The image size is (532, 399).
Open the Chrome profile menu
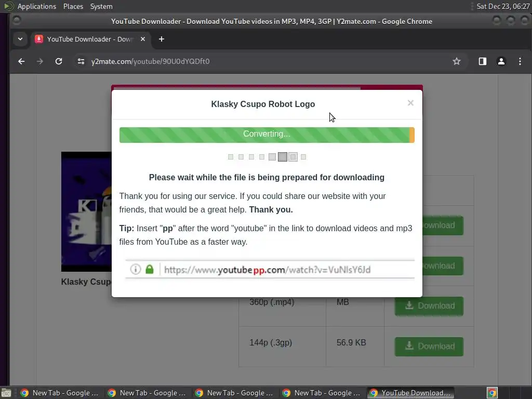click(x=501, y=61)
